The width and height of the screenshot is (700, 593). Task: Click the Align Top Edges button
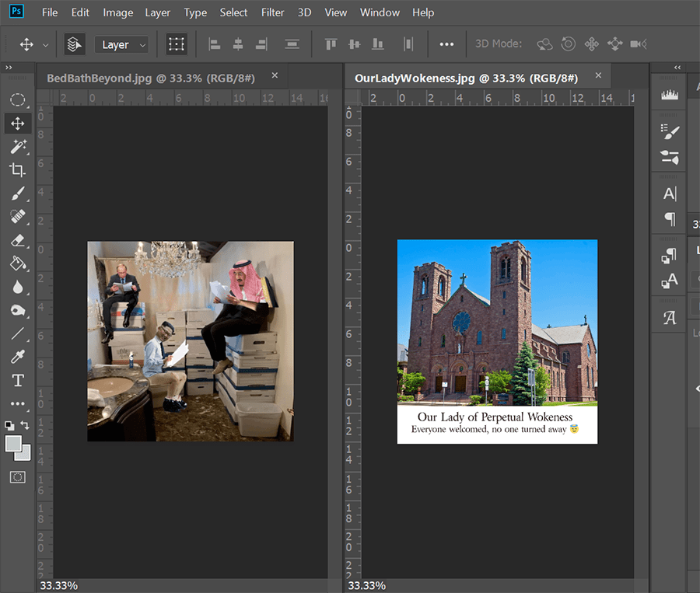(331, 44)
